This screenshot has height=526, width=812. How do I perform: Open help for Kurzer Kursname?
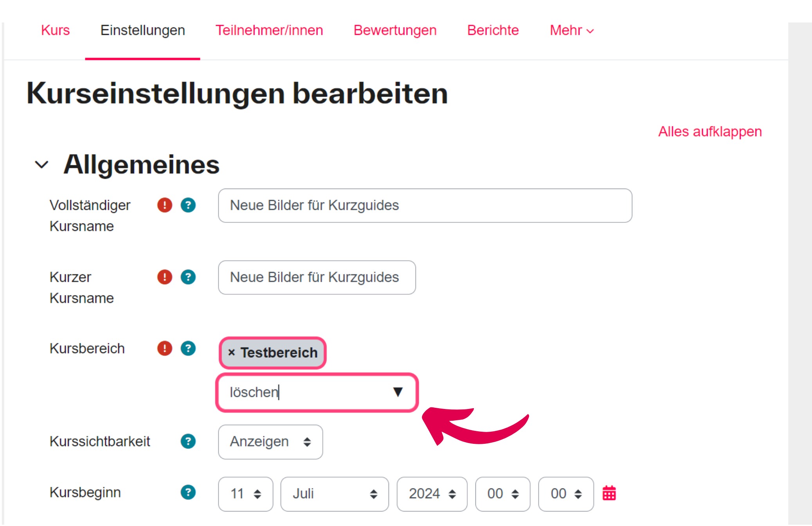[188, 277]
